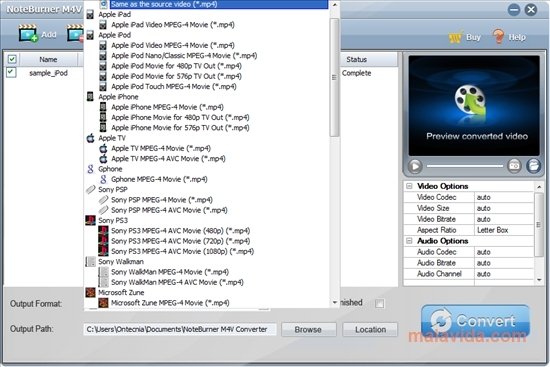
Task: Uncheck the sample_iPod file checkbox
Action: click(11, 73)
